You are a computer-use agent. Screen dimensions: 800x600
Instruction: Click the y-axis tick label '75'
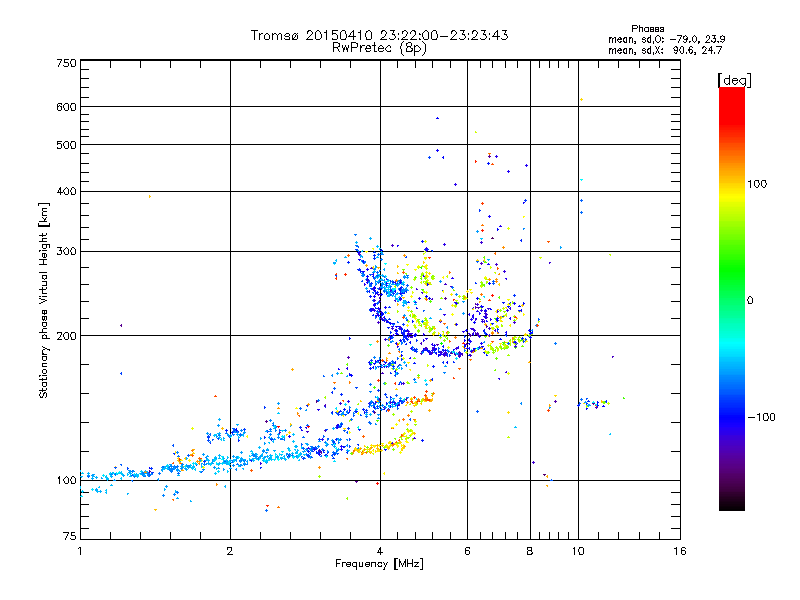tap(70, 536)
